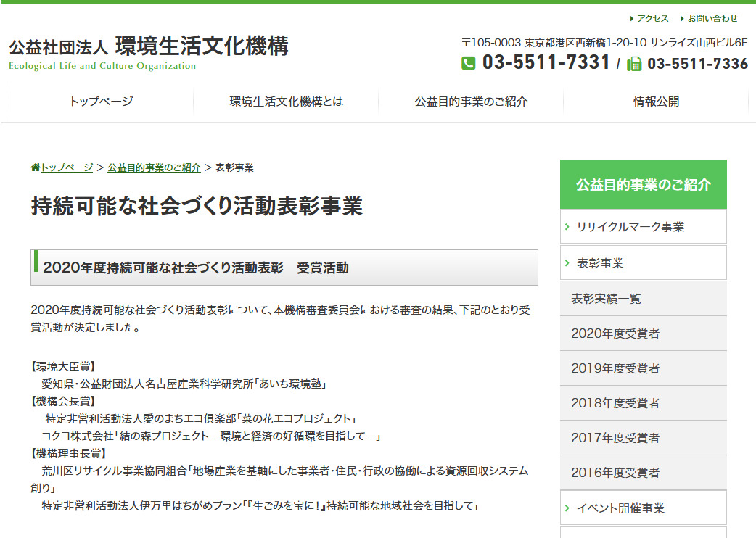756x538 pixels.
Task: Open the トップページ navigation menu item
Action: (101, 102)
